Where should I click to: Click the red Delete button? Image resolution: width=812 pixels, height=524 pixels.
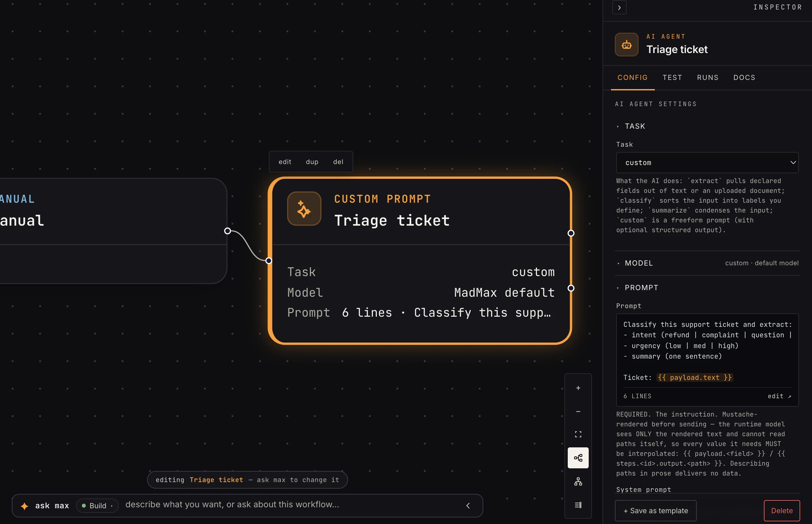pyautogui.click(x=782, y=511)
